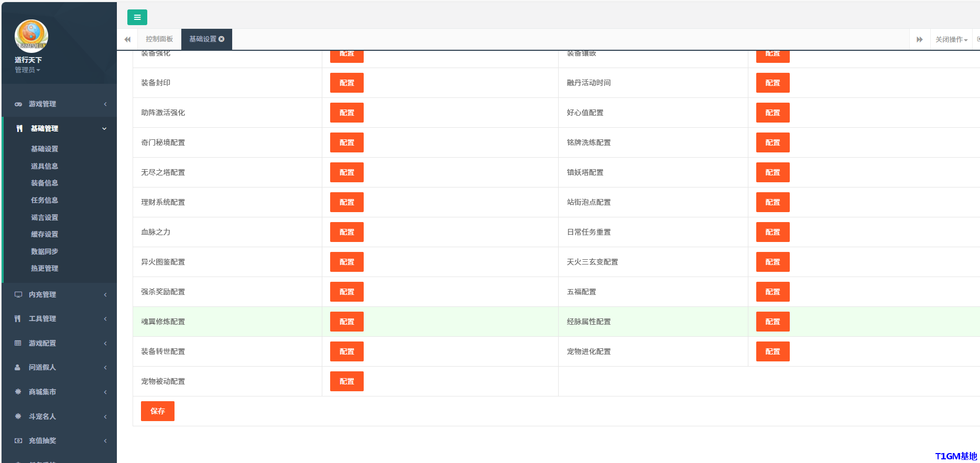Click 配置 for 宠物进化配置

[x=773, y=351]
